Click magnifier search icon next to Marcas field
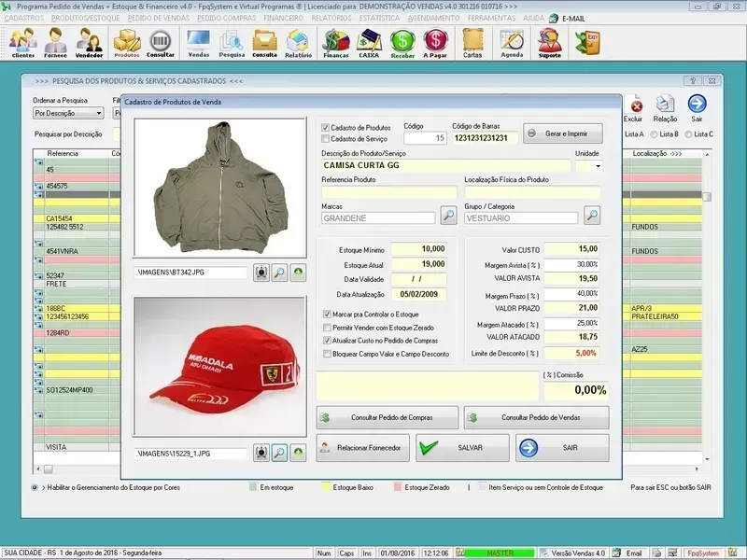This screenshot has width=747, height=560. click(448, 217)
